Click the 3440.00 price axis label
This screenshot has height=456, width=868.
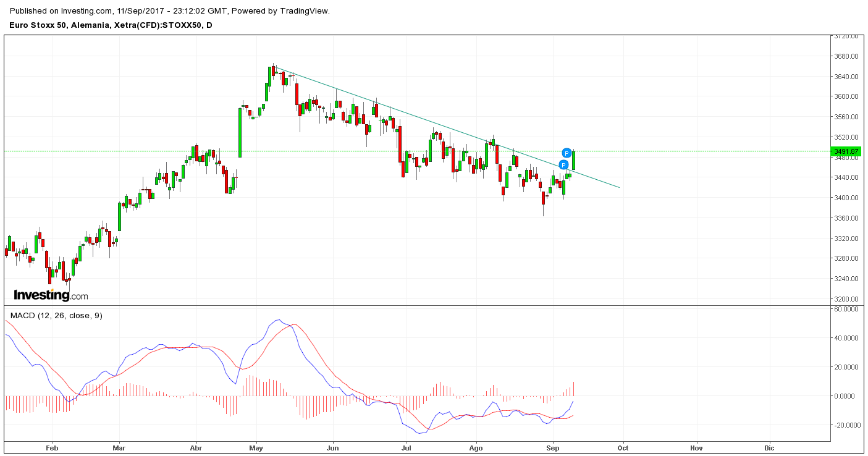click(x=846, y=177)
